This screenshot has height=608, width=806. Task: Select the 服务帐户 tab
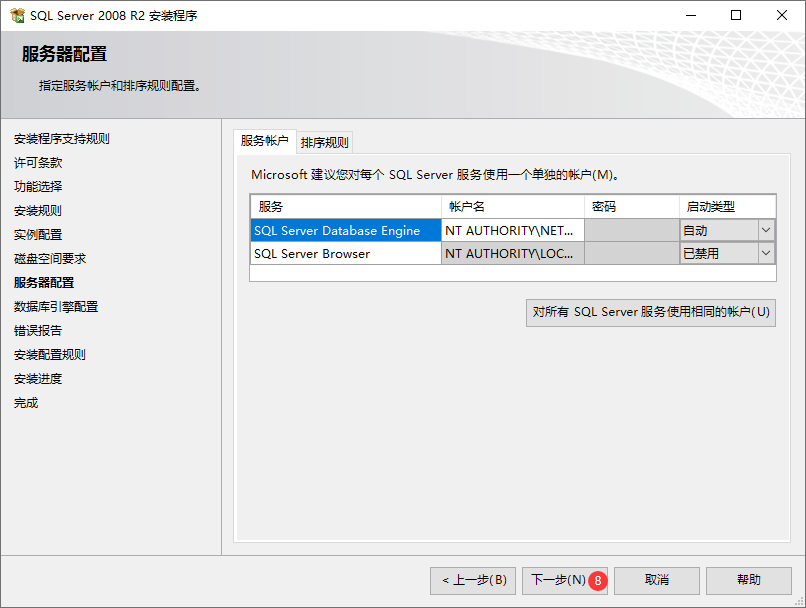coord(265,141)
